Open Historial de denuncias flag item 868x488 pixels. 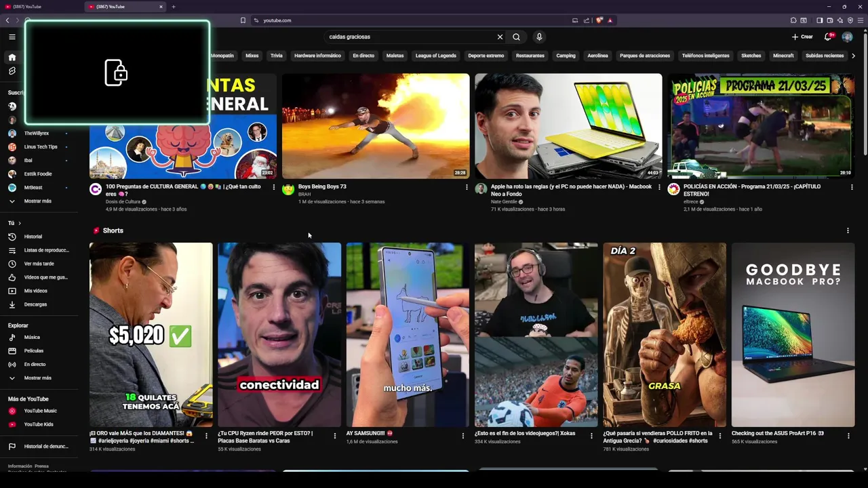(39, 446)
